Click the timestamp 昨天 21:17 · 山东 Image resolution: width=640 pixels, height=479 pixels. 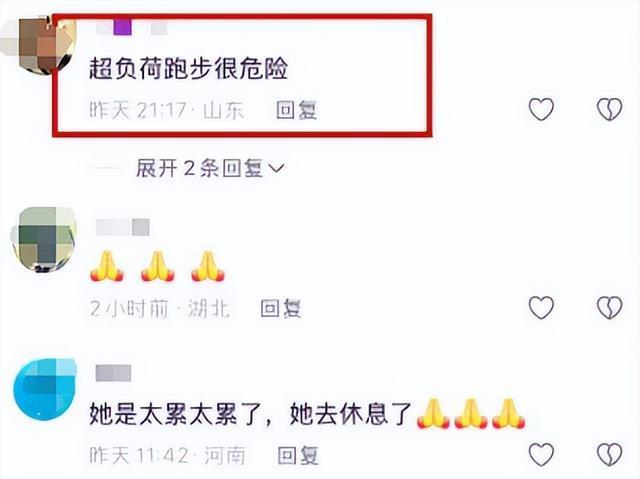pyautogui.click(x=167, y=110)
